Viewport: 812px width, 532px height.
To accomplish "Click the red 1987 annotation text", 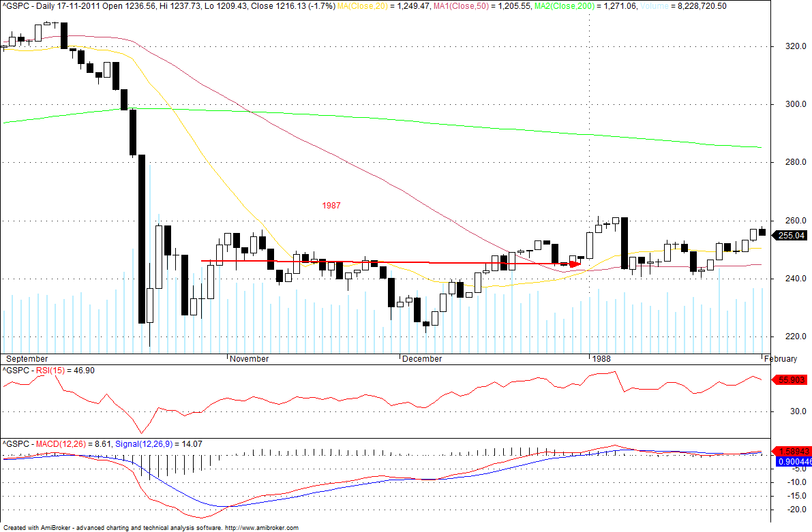I will (x=331, y=206).
